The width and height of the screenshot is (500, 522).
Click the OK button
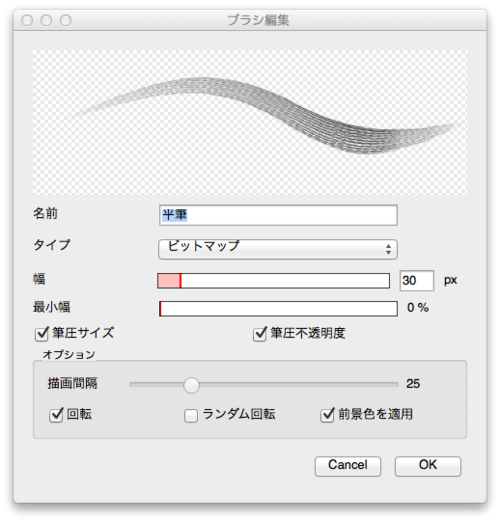(x=428, y=466)
